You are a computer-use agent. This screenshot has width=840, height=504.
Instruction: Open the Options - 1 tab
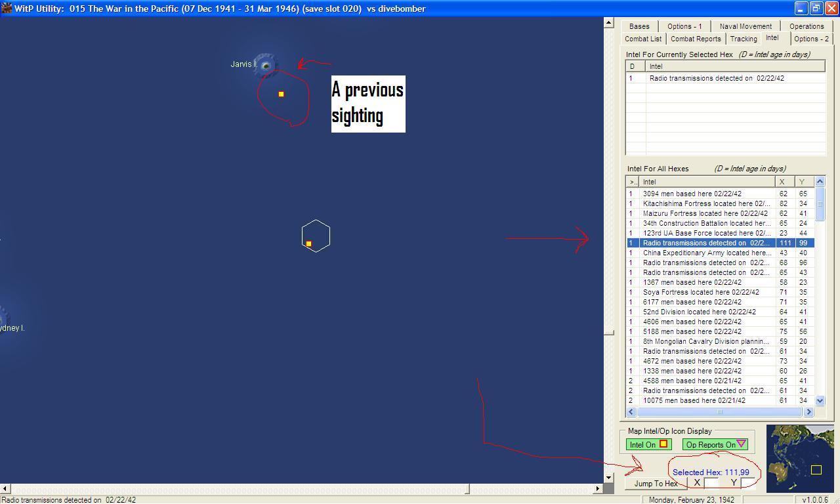pos(684,26)
